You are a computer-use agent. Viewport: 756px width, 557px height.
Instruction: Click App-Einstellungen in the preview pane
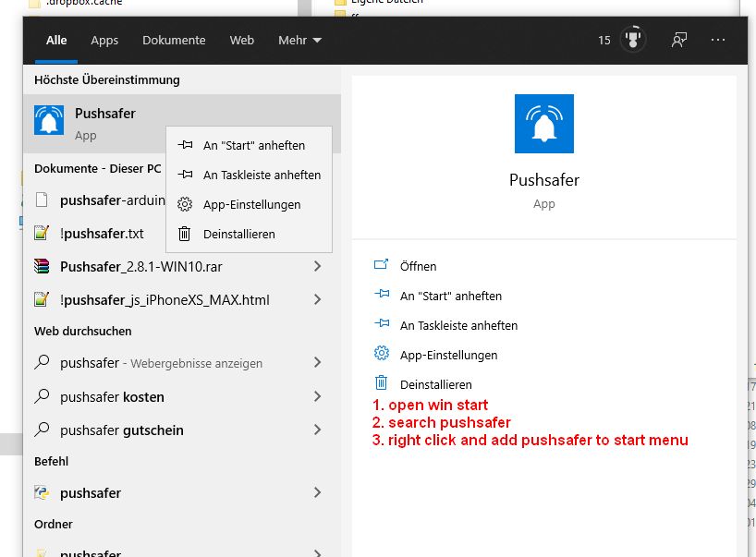(x=448, y=355)
